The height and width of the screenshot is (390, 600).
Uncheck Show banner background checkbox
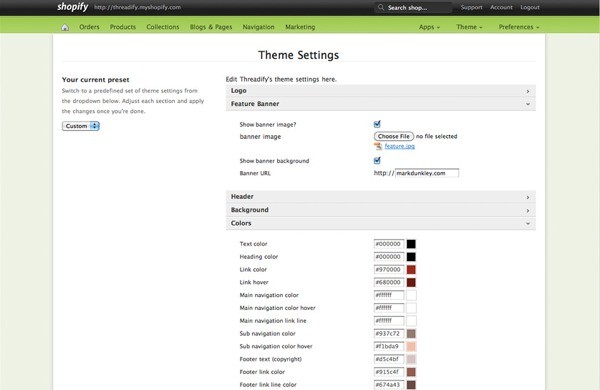point(377,160)
